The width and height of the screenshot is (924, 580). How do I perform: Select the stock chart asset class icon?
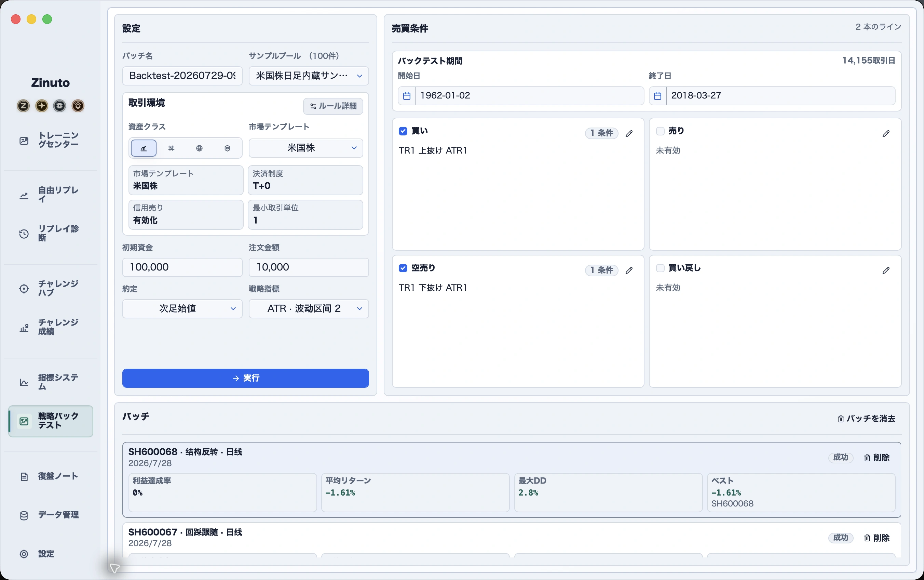point(144,148)
